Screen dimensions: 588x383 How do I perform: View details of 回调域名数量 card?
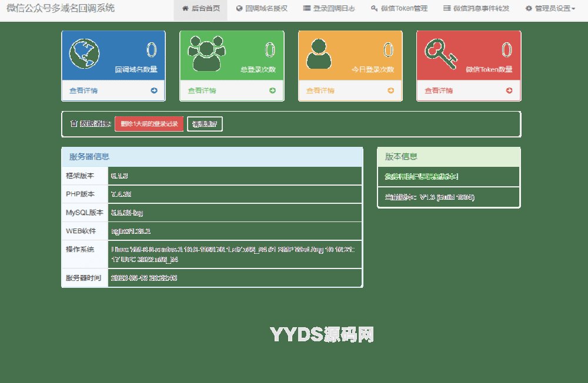83,90
